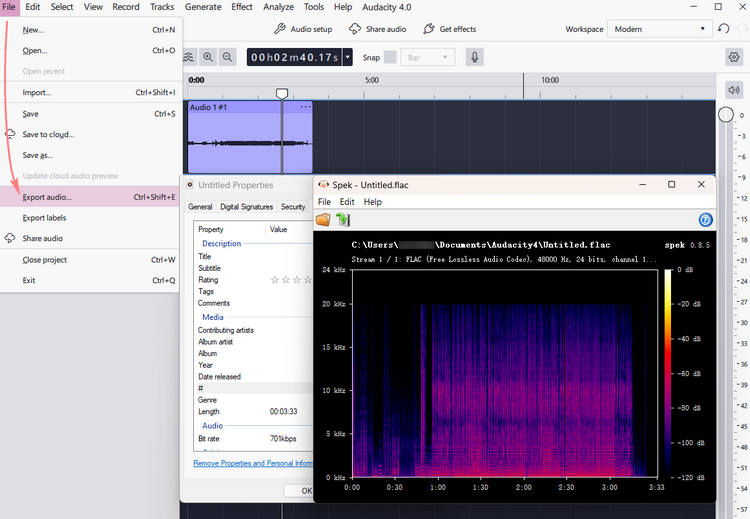This screenshot has height=519, width=750.
Task: Open the Edit menu in Audacity
Action: click(33, 7)
